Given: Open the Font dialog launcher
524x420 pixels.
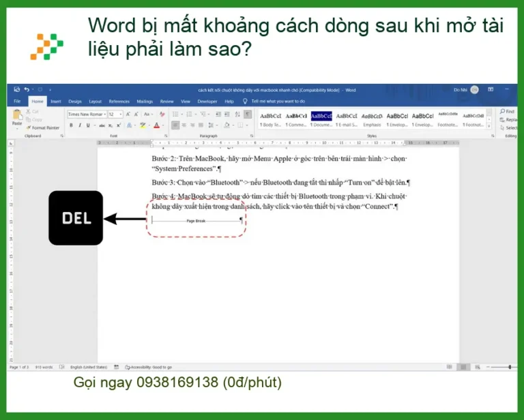Looking at the screenshot, I should pyautogui.click(x=166, y=136).
